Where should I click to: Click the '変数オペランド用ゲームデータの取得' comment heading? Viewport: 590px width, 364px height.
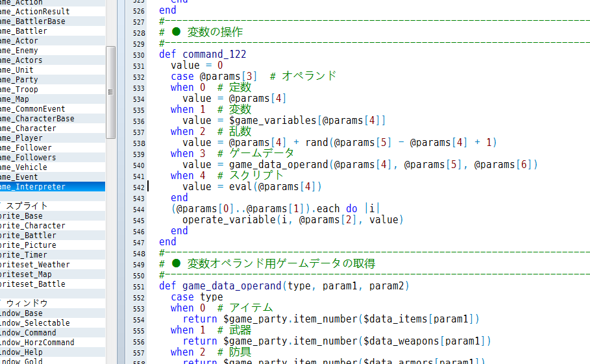pos(281,263)
